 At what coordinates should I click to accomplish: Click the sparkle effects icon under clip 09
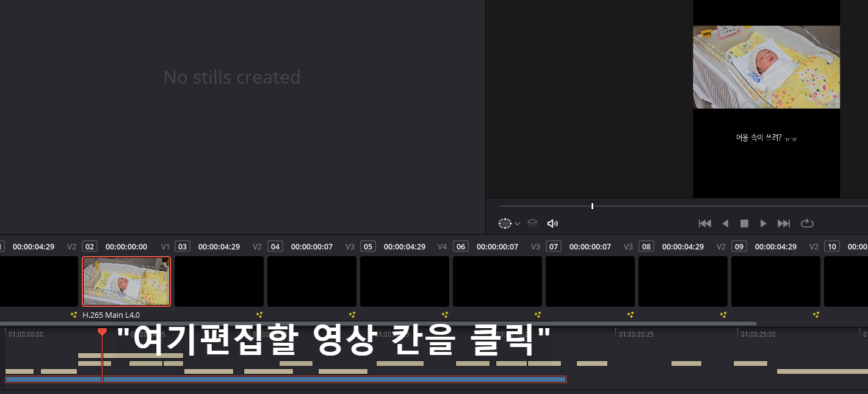point(816,315)
